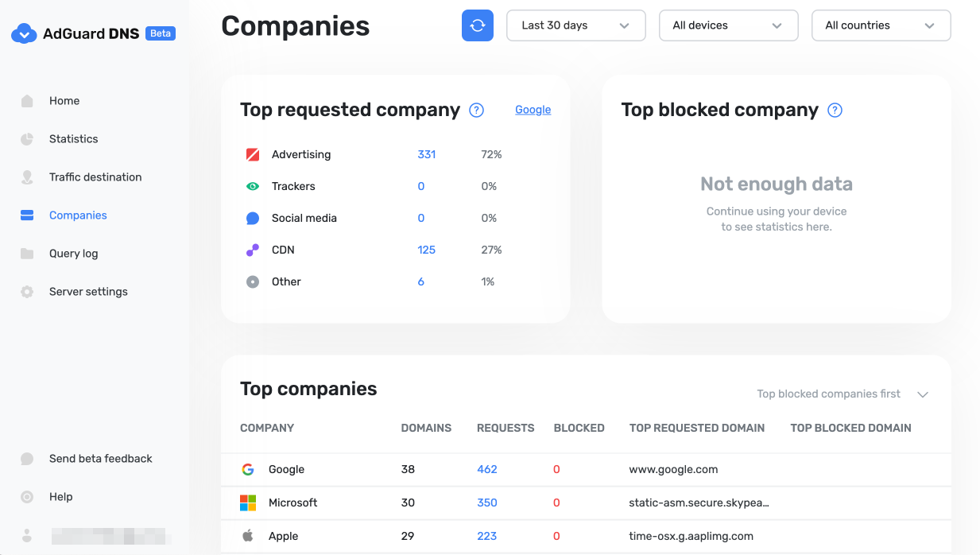Refresh the companies data
This screenshot has width=980, height=555.
coord(478,25)
